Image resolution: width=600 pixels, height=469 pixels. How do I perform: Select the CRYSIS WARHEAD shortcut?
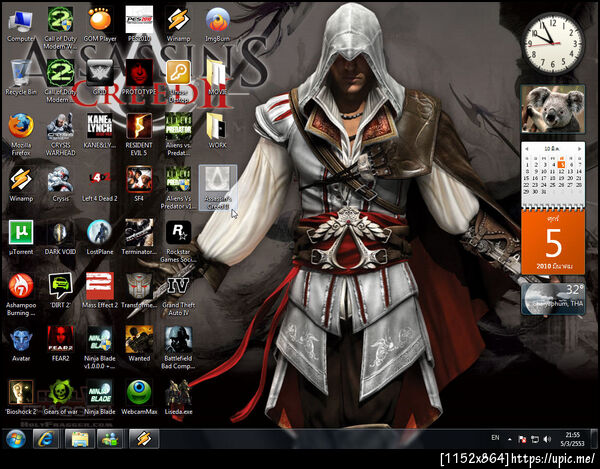pos(60,135)
